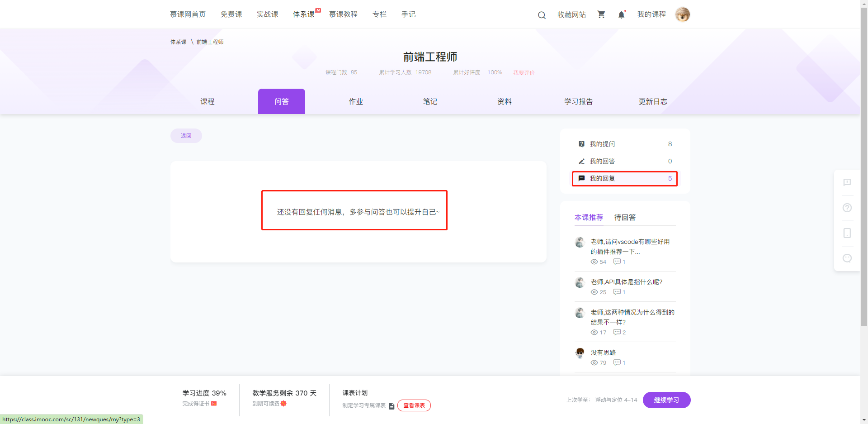
Task: Open the help question-mark icon in floating bar
Action: 847,208
